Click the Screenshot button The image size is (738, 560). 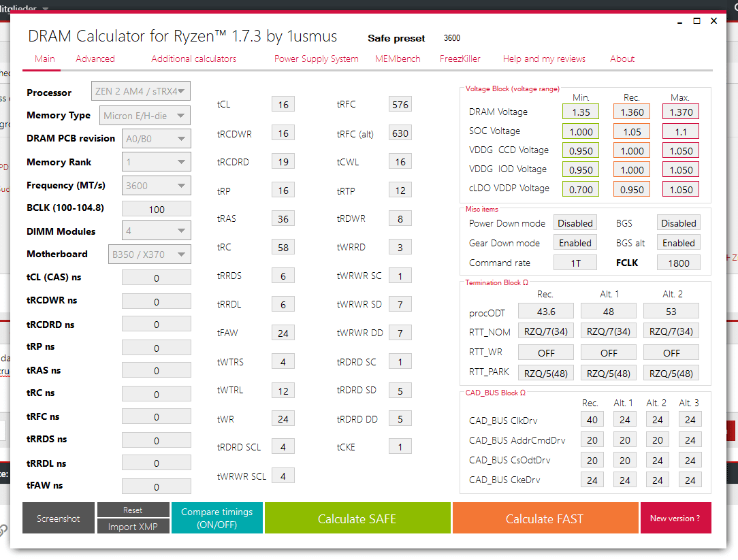[59, 518]
